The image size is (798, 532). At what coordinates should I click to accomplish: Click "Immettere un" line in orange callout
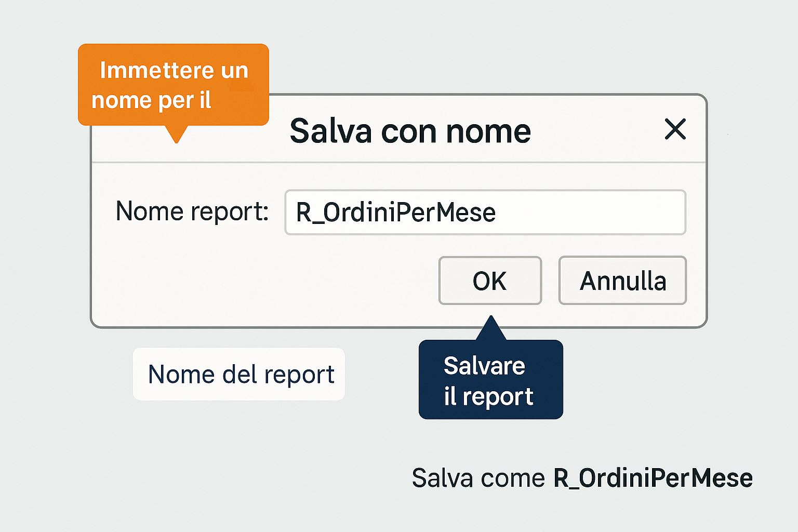174,71
